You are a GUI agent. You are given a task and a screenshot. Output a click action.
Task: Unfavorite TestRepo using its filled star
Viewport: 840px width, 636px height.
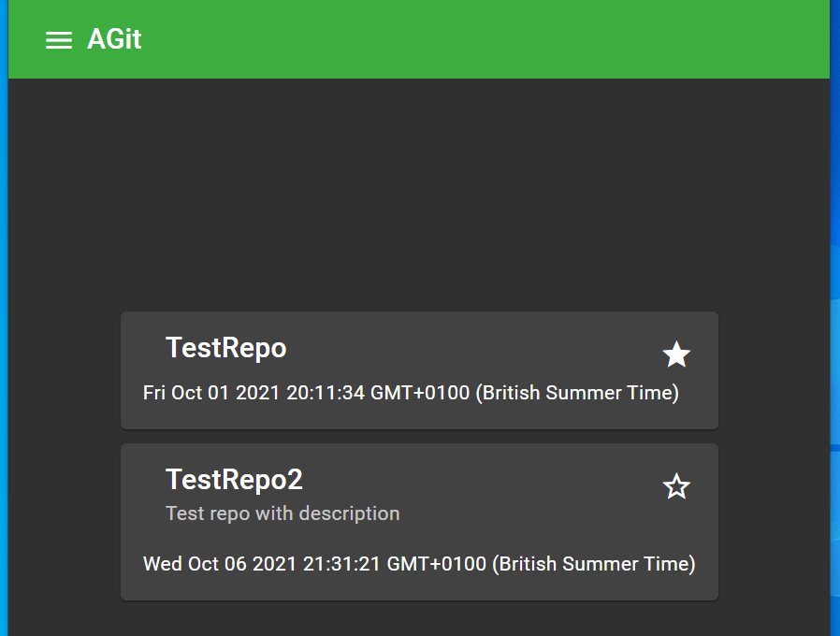tap(676, 354)
